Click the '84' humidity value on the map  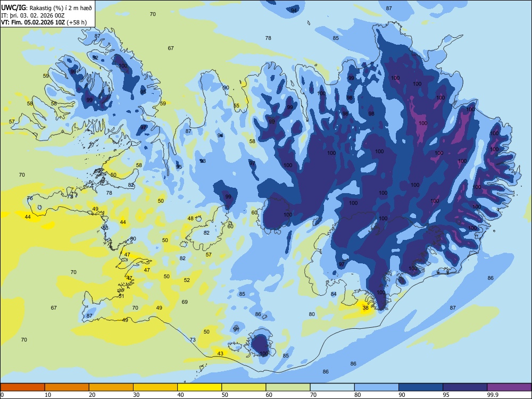[x=334, y=294]
